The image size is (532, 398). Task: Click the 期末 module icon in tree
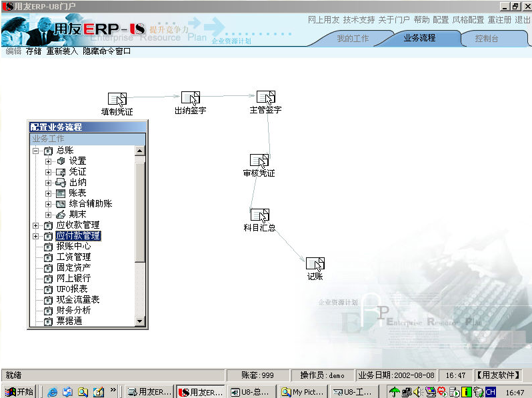(x=61, y=215)
